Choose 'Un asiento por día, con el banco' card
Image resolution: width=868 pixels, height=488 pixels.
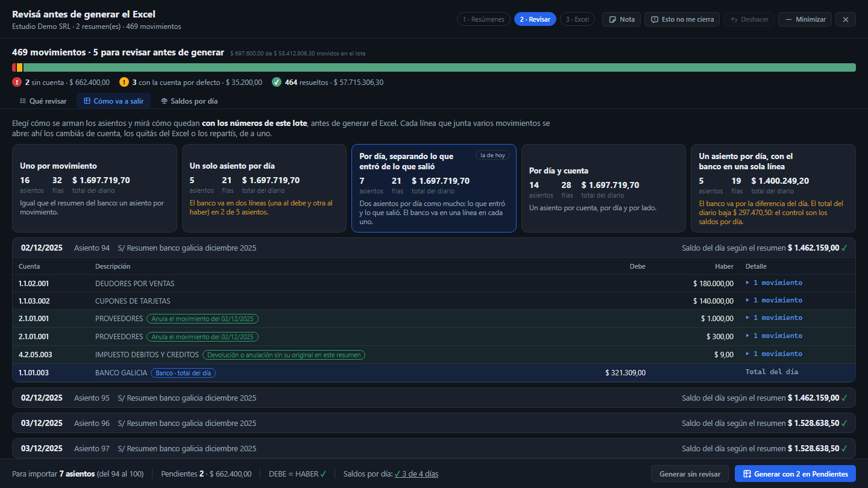[x=773, y=188]
